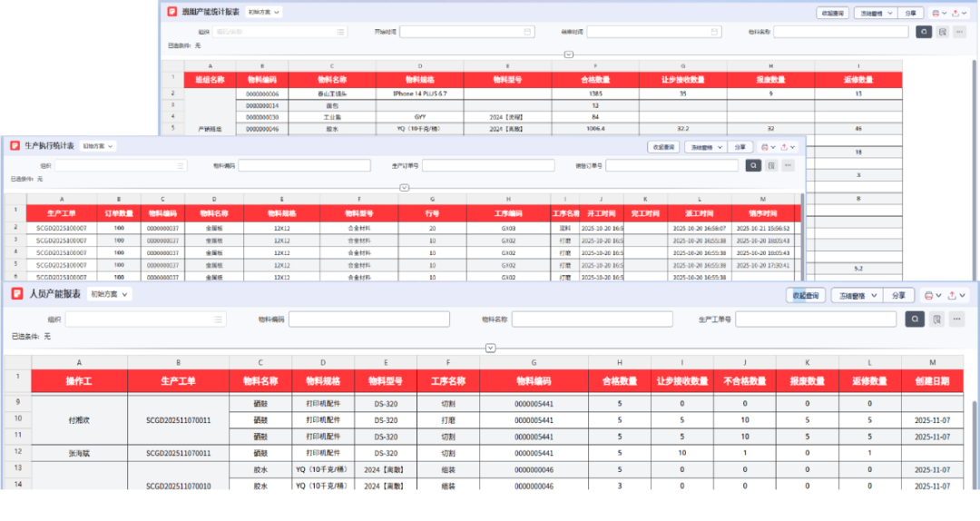Image resolution: width=980 pixels, height=521 pixels.
Task: Click the 合格数量 column header in 人员产能报表
Action: (x=620, y=381)
